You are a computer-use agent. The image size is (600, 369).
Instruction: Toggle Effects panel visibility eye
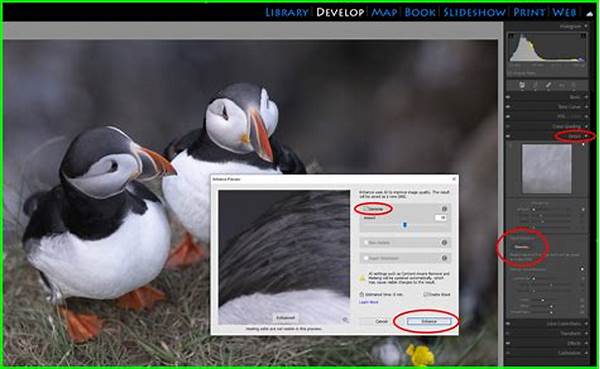[x=508, y=343]
